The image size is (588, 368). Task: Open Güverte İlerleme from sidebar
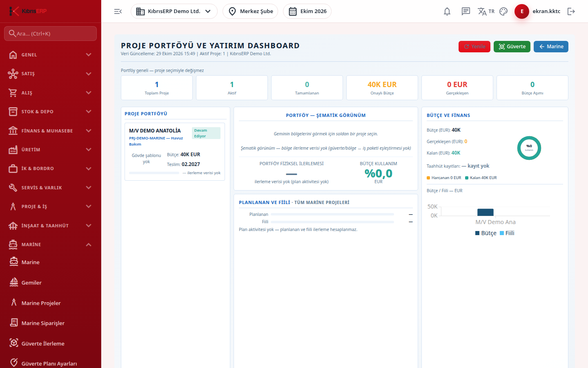tap(51, 343)
